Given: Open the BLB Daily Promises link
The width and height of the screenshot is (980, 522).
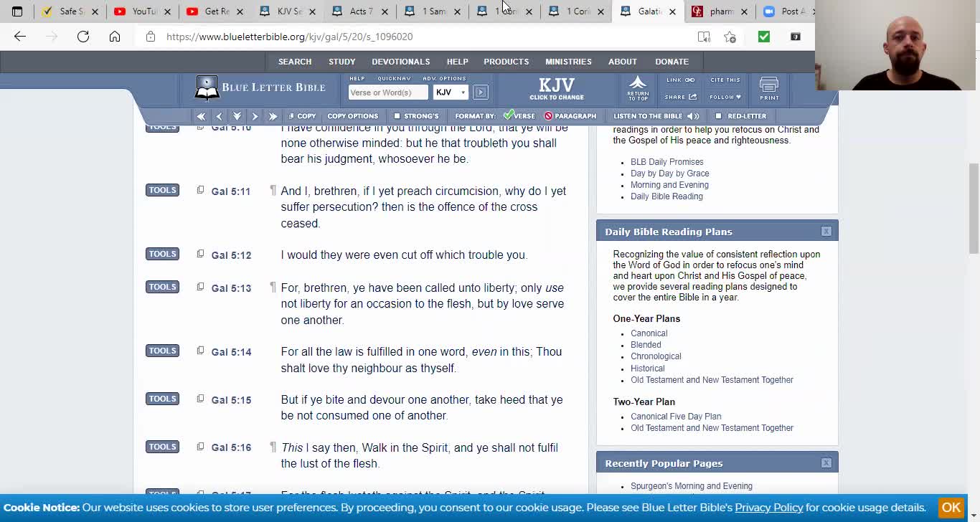Looking at the screenshot, I should click(x=667, y=162).
